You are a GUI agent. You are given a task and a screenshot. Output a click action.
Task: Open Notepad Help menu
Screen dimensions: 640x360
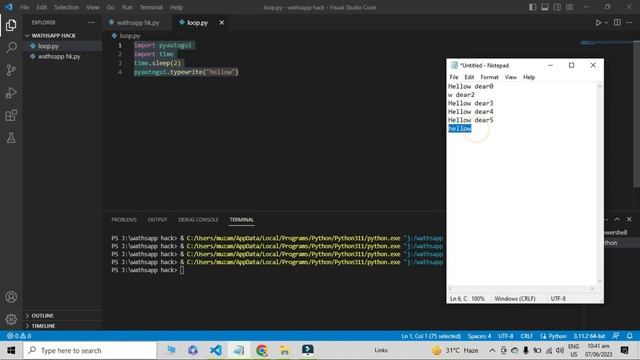coord(529,77)
